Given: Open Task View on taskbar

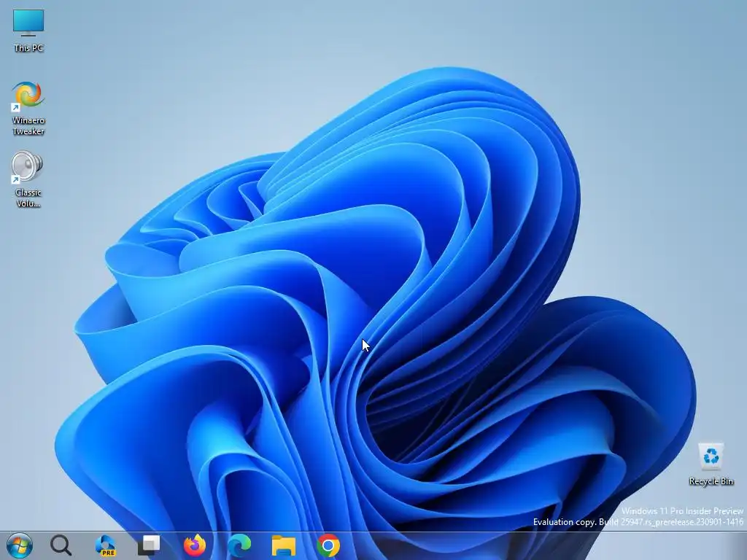Looking at the screenshot, I should (150, 545).
